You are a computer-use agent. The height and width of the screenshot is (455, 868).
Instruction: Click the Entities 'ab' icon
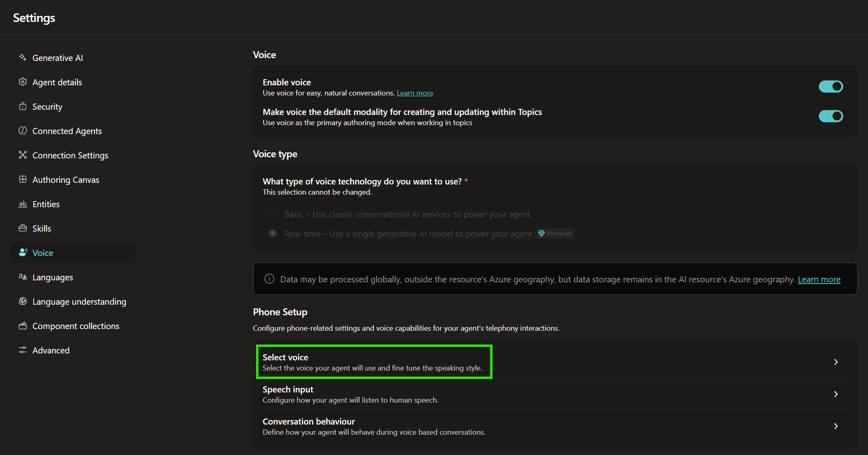[23, 204]
